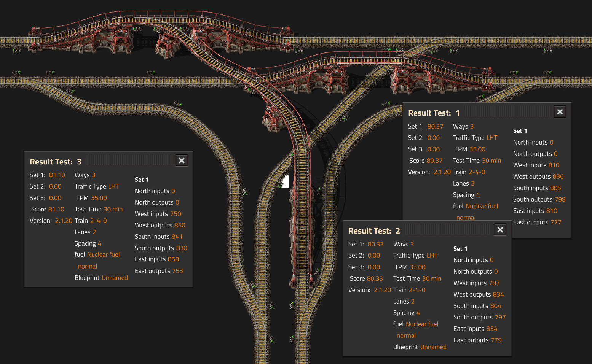Image resolution: width=592 pixels, height=364 pixels.
Task: Click East inputs 834 in Test 2
Action: point(476,329)
